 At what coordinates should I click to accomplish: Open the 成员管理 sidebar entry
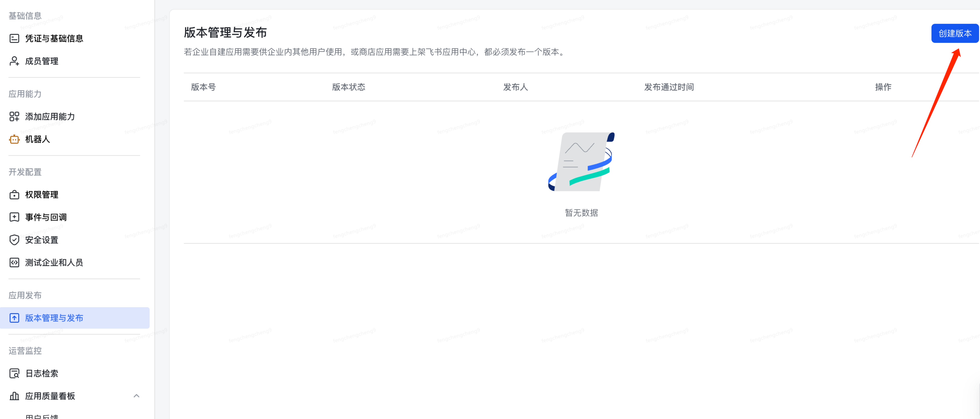pos(41,61)
